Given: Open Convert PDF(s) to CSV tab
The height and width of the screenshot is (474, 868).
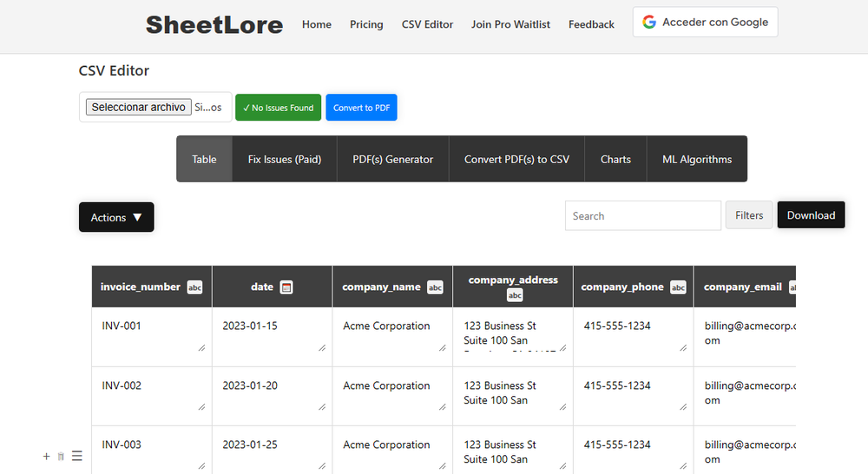Looking at the screenshot, I should [x=516, y=159].
